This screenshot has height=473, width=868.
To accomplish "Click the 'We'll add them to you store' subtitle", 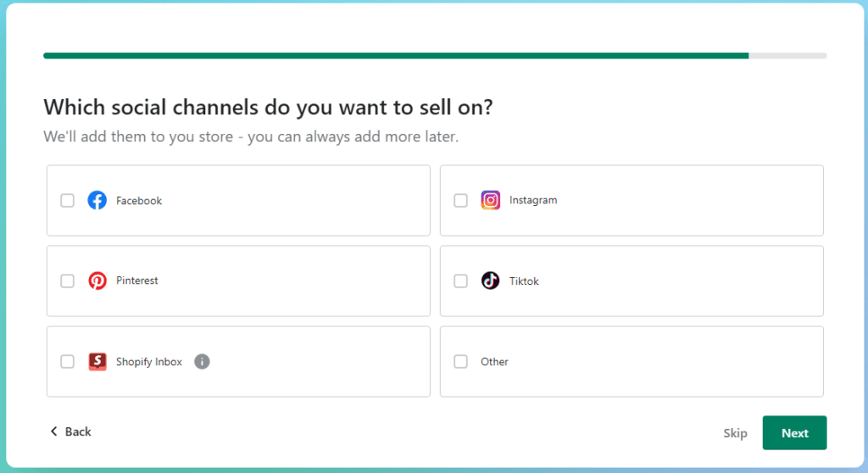I will [x=251, y=136].
